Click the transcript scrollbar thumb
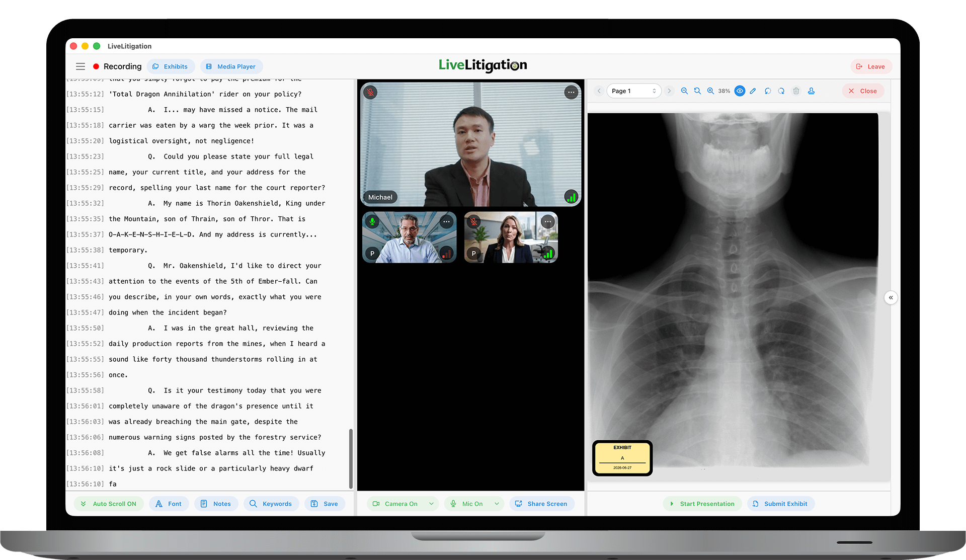The height and width of the screenshot is (560, 966). (351, 458)
